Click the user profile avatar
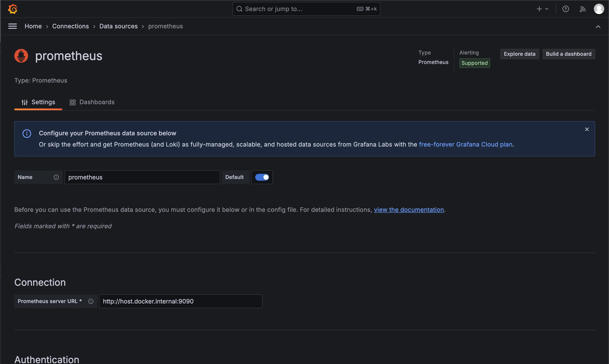This screenshot has width=609, height=364. (x=599, y=9)
